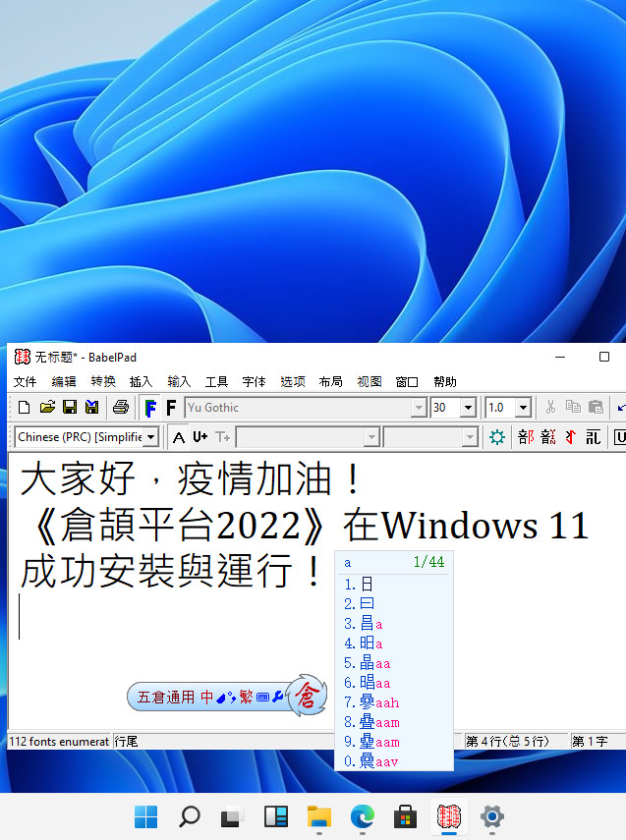This screenshot has width=626, height=840.
Task: Click the 112 fonts enumerated status text
Action: 59,742
